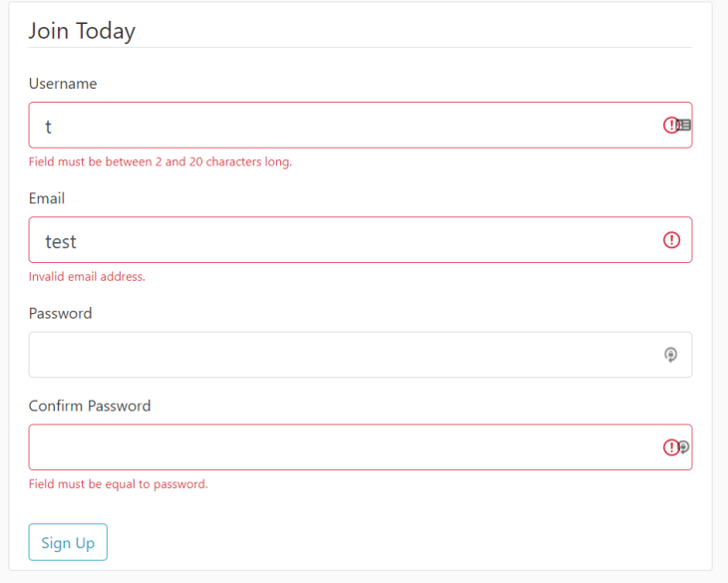Click the Password label
The height and width of the screenshot is (583, 728).
tap(60, 313)
